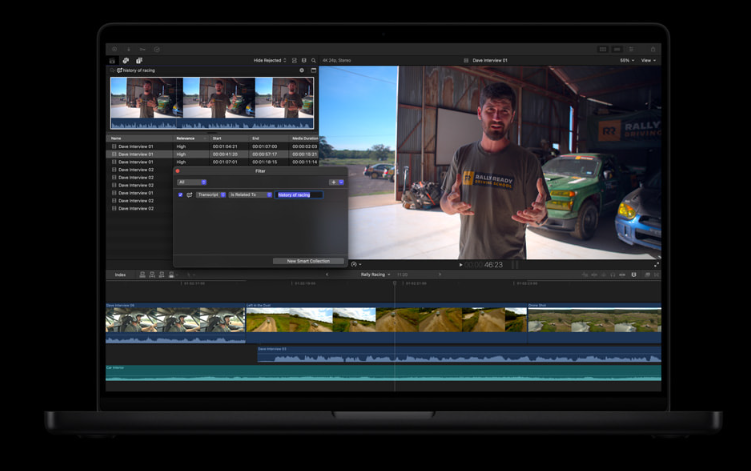Open browser settings gear icon
The width and height of the screenshot is (751, 471).
(302, 71)
